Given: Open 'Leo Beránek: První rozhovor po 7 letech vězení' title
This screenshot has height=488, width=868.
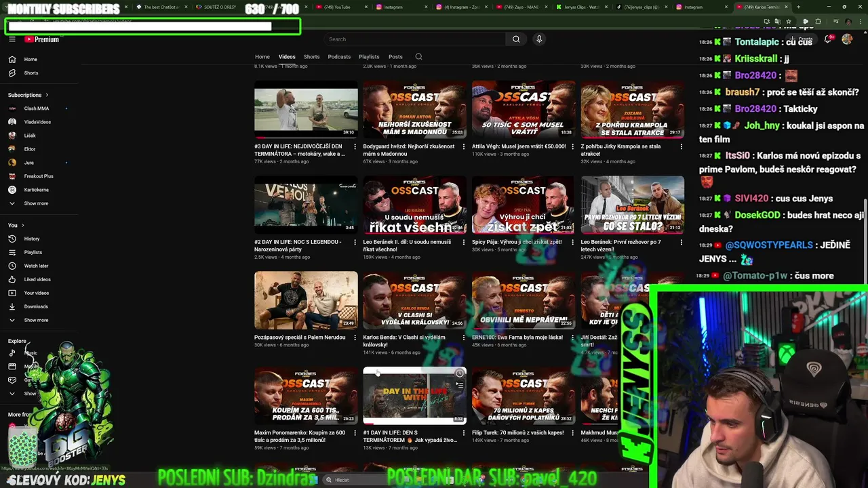Looking at the screenshot, I should pyautogui.click(x=621, y=245).
